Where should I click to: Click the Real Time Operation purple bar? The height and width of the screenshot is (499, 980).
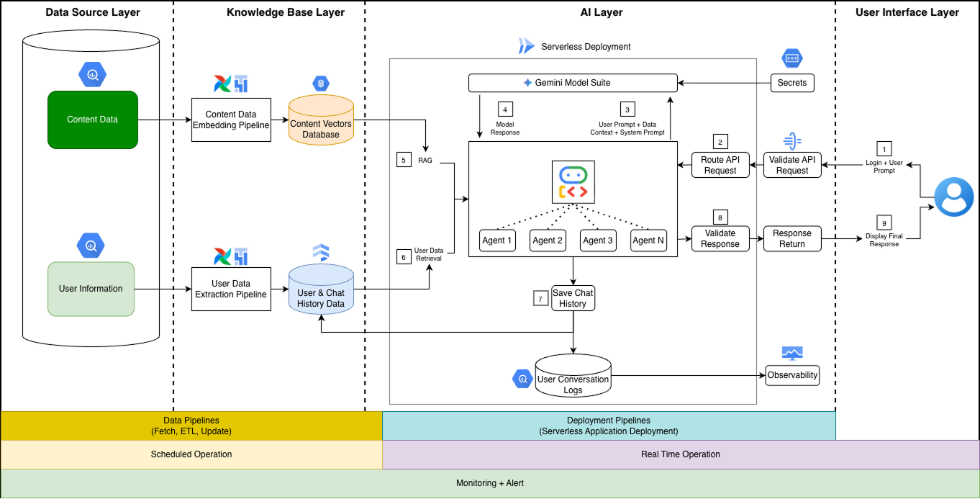(x=681, y=454)
